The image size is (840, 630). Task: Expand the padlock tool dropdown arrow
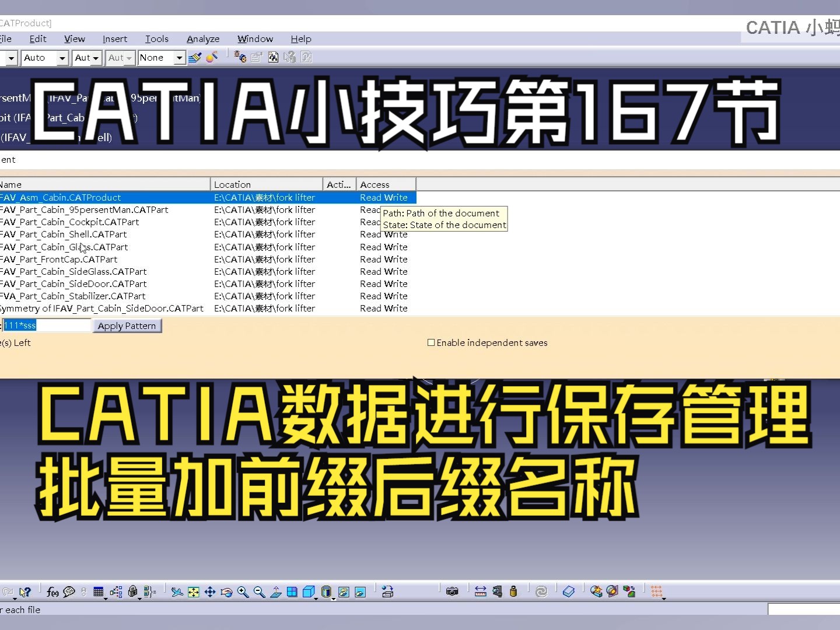tap(139, 598)
